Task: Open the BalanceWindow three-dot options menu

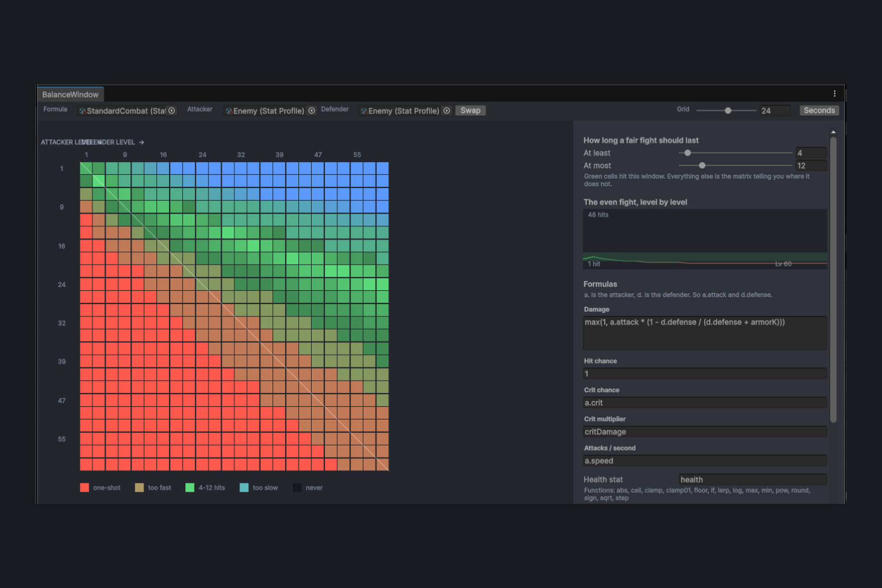Action: pyautogui.click(x=835, y=94)
